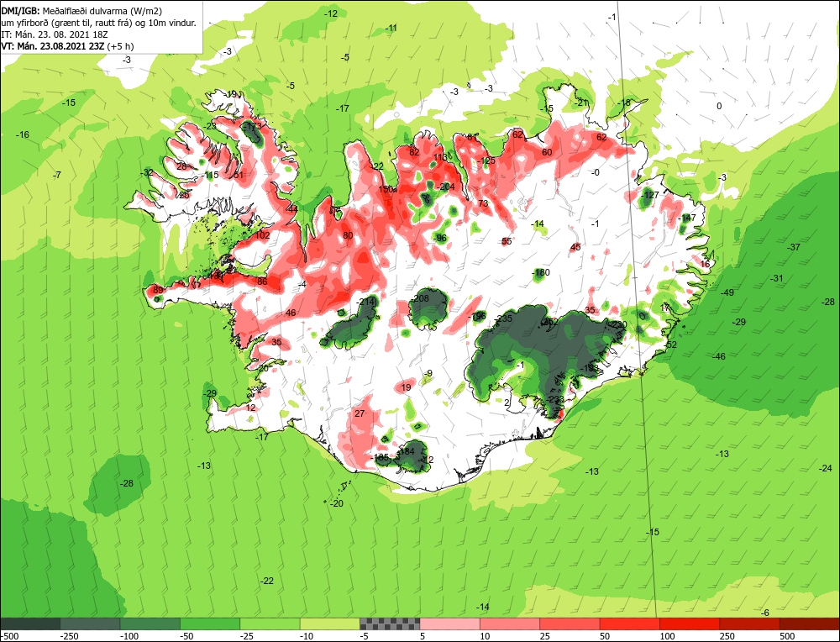
Task: Click the '-204' value on the map
Action: pyautogui.click(x=446, y=187)
